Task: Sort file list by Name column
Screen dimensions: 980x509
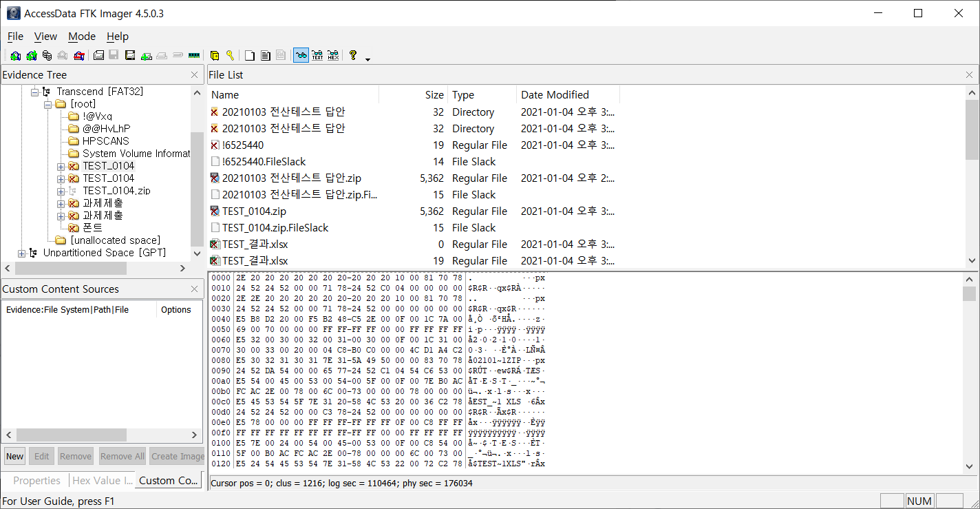Action: click(x=293, y=95)
